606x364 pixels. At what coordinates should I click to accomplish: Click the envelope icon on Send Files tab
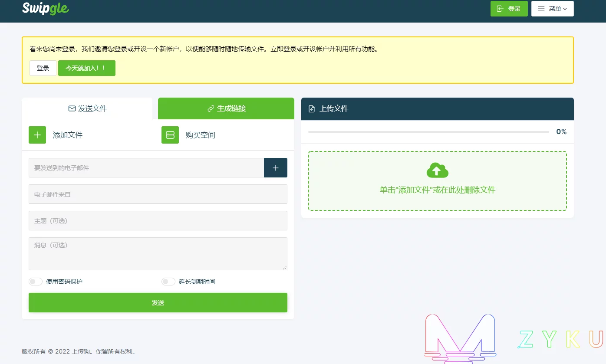tap(72, 108)
